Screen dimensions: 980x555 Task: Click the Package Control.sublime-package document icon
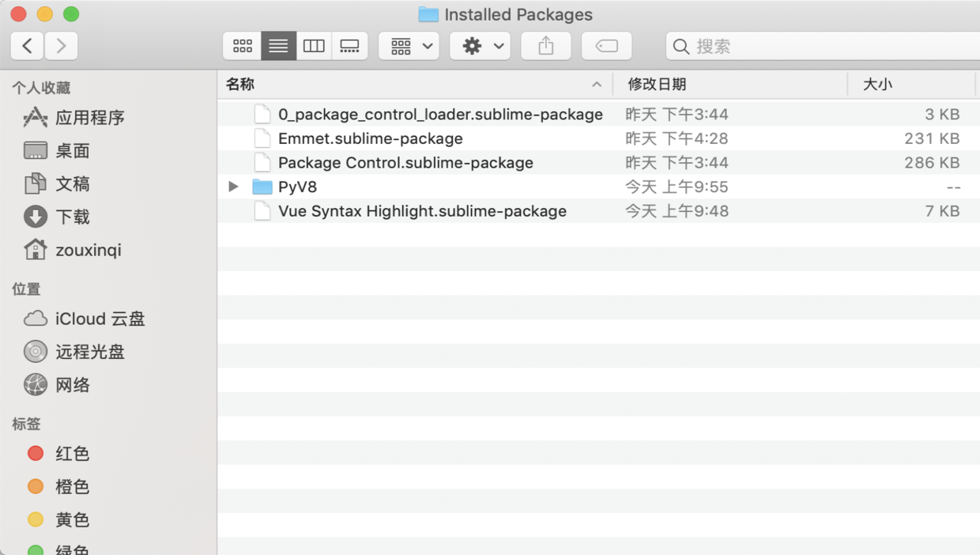[x=262, y=163]
